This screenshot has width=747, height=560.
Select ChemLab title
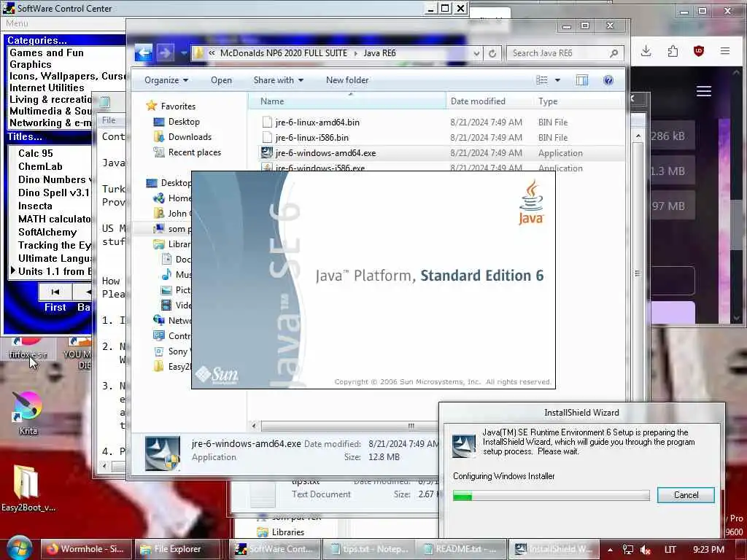coord(40,166)
